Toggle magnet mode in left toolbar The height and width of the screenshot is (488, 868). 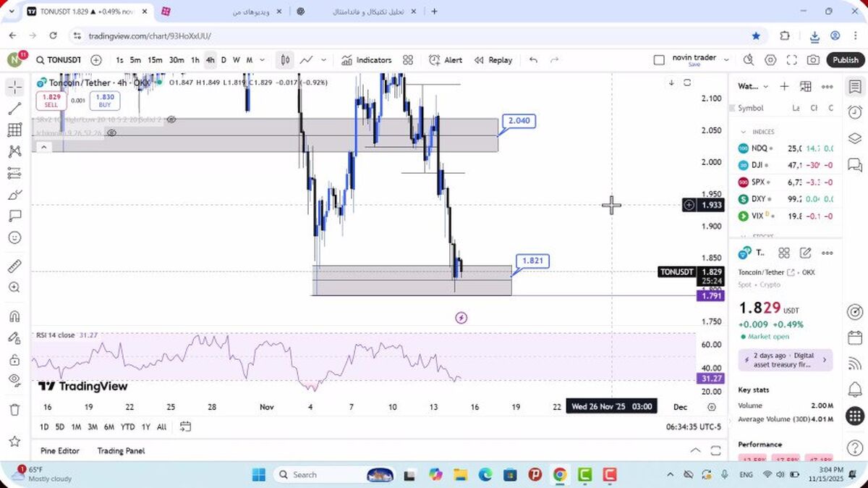click(x=14, y=316)
